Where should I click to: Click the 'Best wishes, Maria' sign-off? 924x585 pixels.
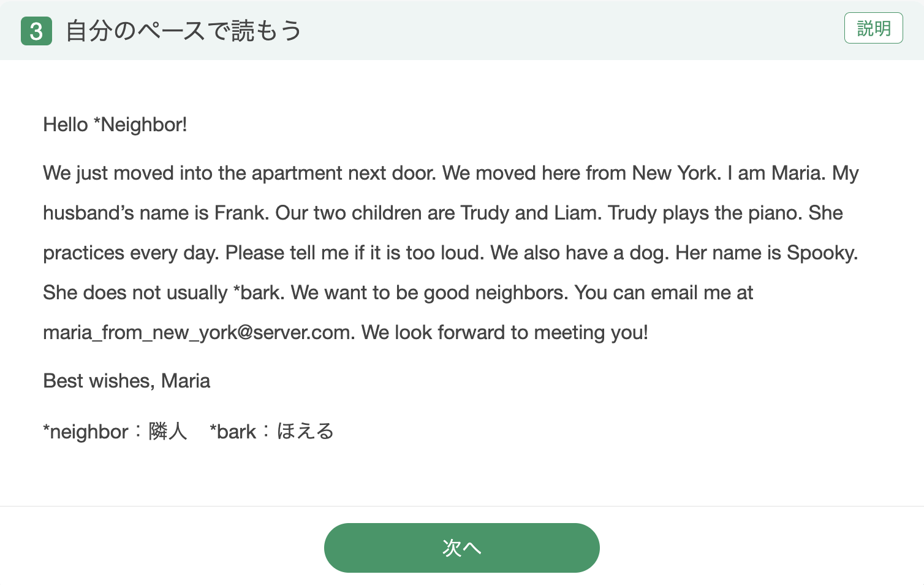point(126,381)
